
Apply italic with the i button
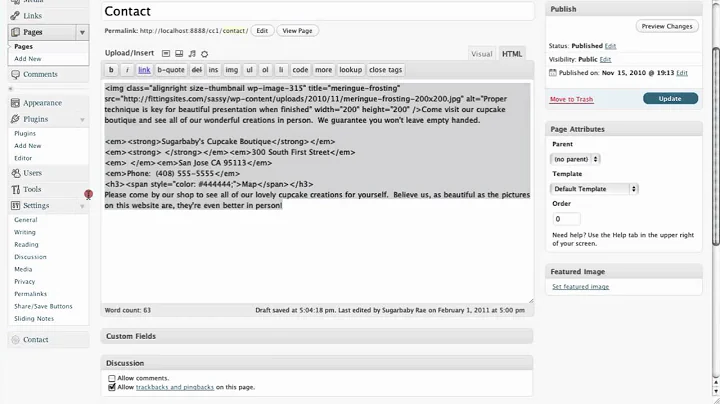click(127, 70)
